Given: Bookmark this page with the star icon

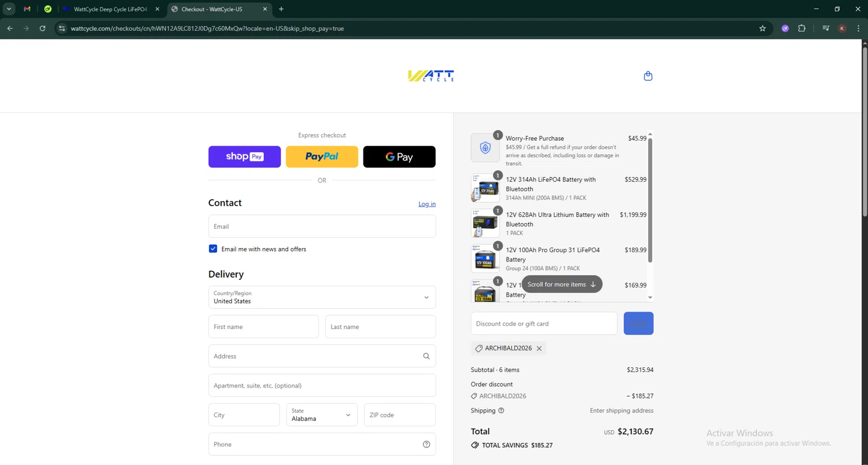Looking at the screenshot, I should 763,28.
